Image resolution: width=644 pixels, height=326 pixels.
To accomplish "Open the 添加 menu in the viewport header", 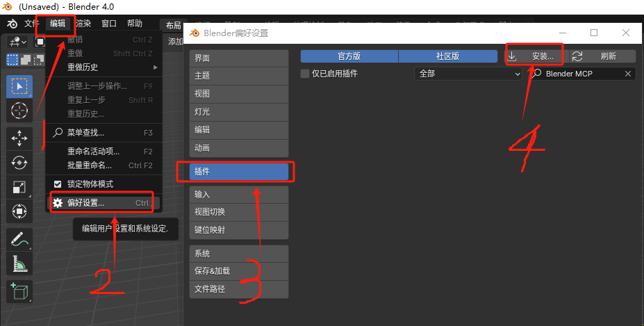I will [x=175, y=42].
